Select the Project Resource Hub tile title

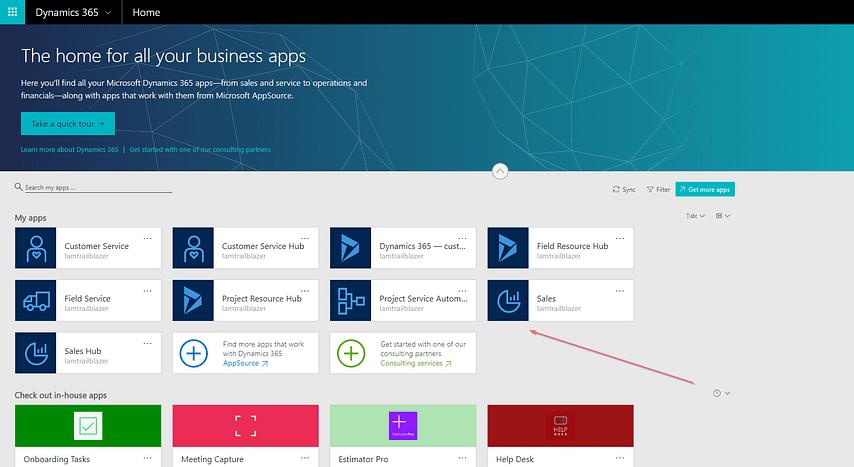tap(261, 299)
